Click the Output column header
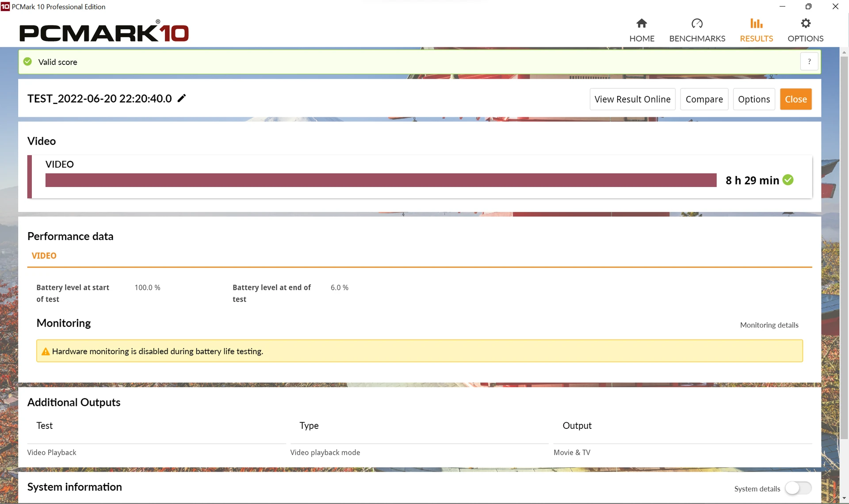The height and width of the screenshot is (504, 849). pos(577,425)
